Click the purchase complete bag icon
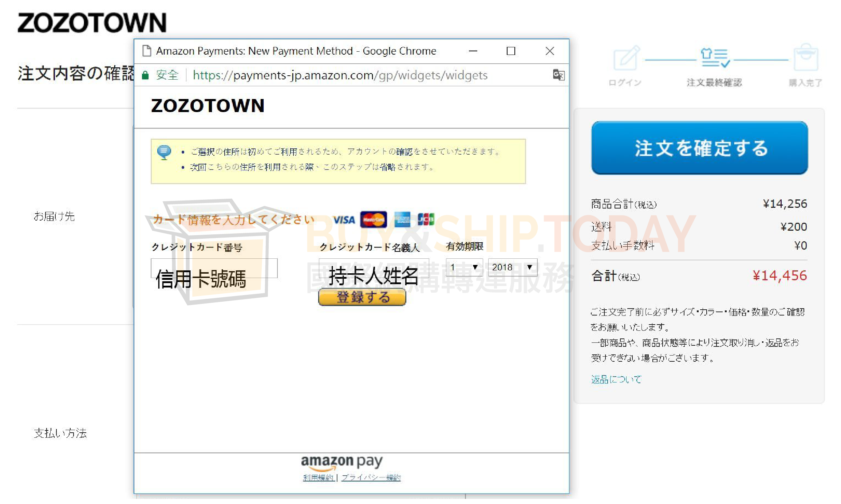841x504 pixels. pos(806,58)
